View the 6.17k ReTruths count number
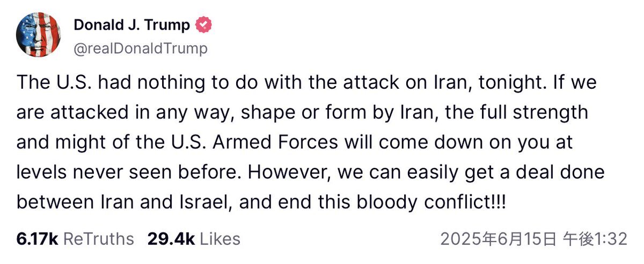The width and height of the screenshot is (644, 264). tap(37, 239)
